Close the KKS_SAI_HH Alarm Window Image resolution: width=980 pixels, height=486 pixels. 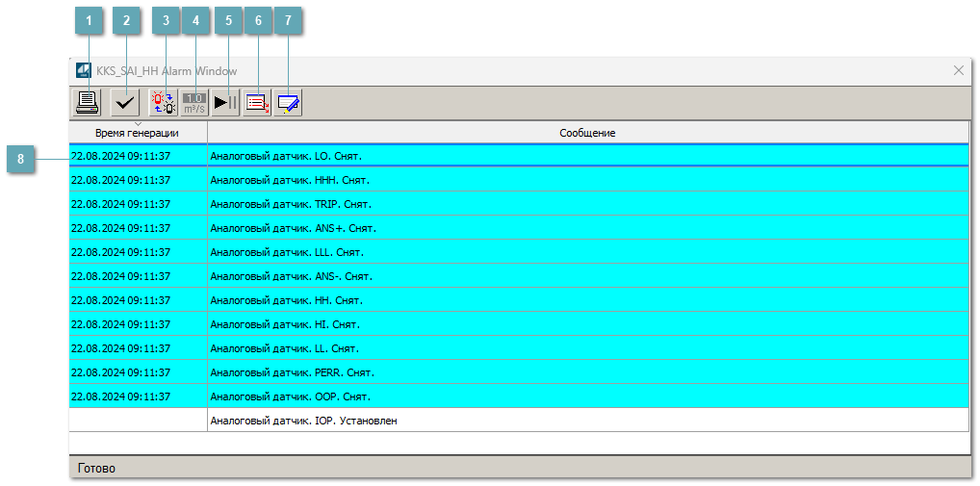(x=958, y=70)
